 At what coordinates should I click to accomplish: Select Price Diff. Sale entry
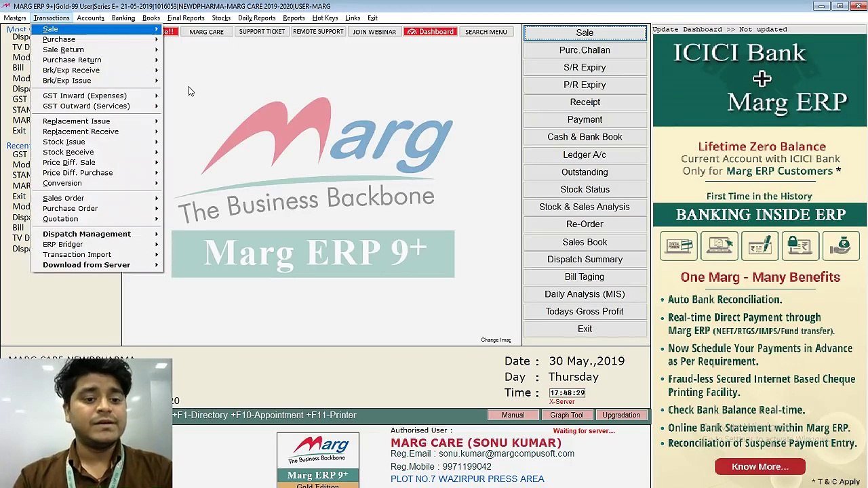coord(96,162)
